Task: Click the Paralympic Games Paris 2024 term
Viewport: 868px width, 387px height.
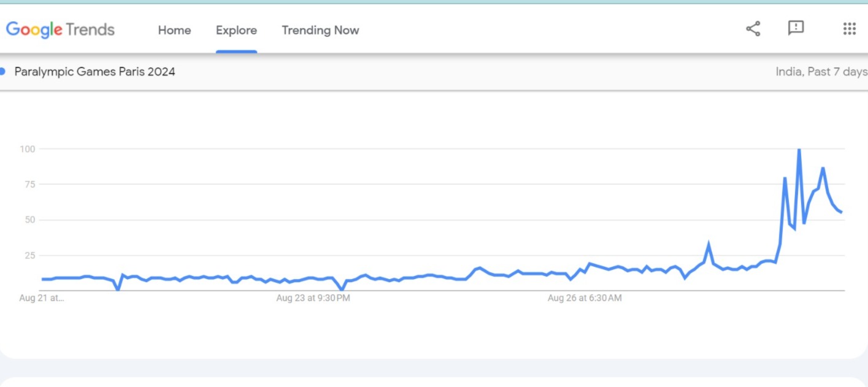Action: (x=94, y=72)
